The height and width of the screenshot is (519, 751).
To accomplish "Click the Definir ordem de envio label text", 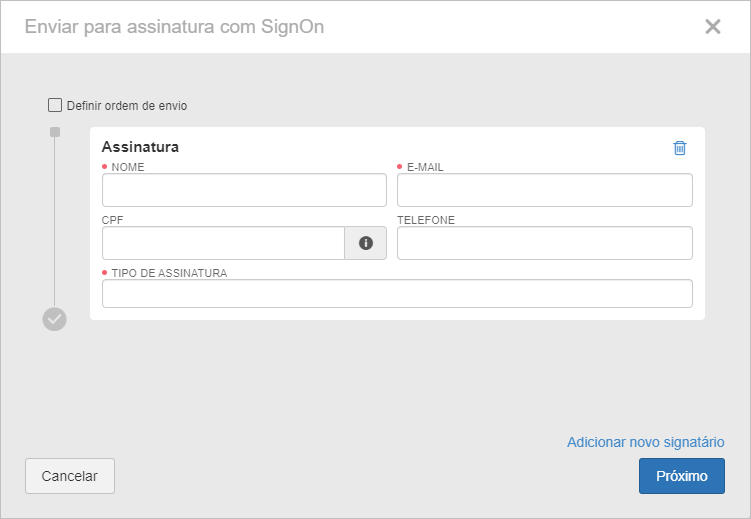I will point(127,106).
